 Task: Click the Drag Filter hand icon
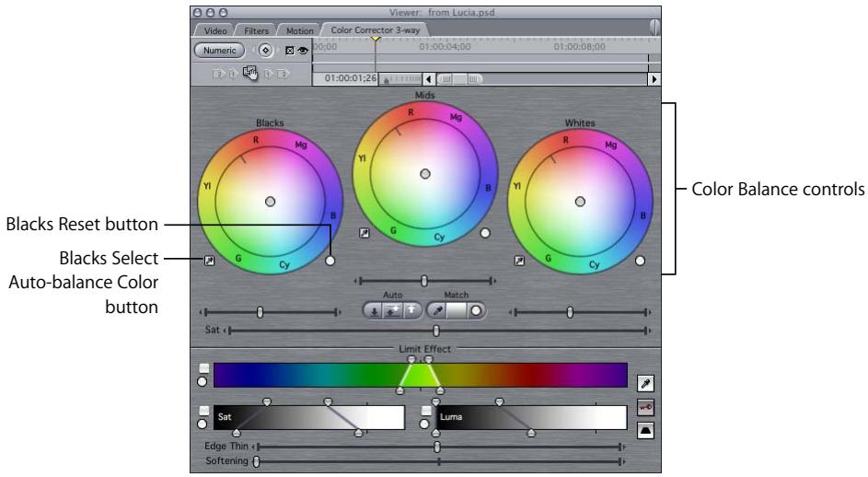click(250, 73)
